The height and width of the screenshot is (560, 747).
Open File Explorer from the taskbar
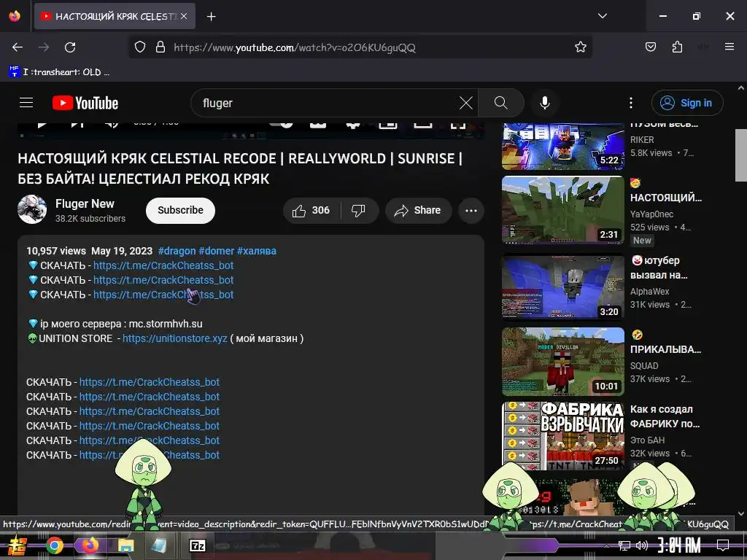125,545
